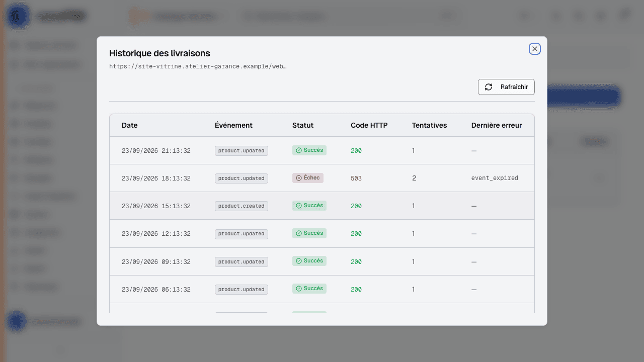Select the date 23/09/2026 21:13:32
The width and height of the screenshot is (644, 362).
156,151
